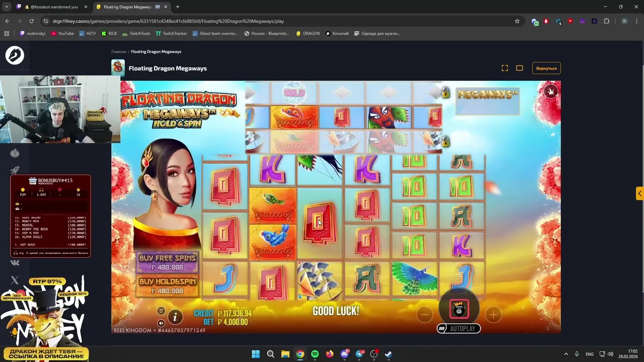
Task: Click the casino logo in the sidebar
Action: coord(15,55)
